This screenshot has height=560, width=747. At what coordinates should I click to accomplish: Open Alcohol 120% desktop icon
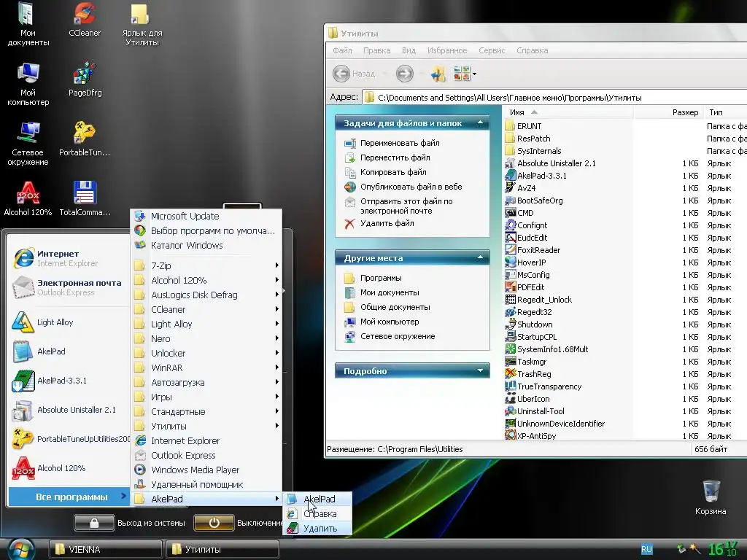pos(28,199)
